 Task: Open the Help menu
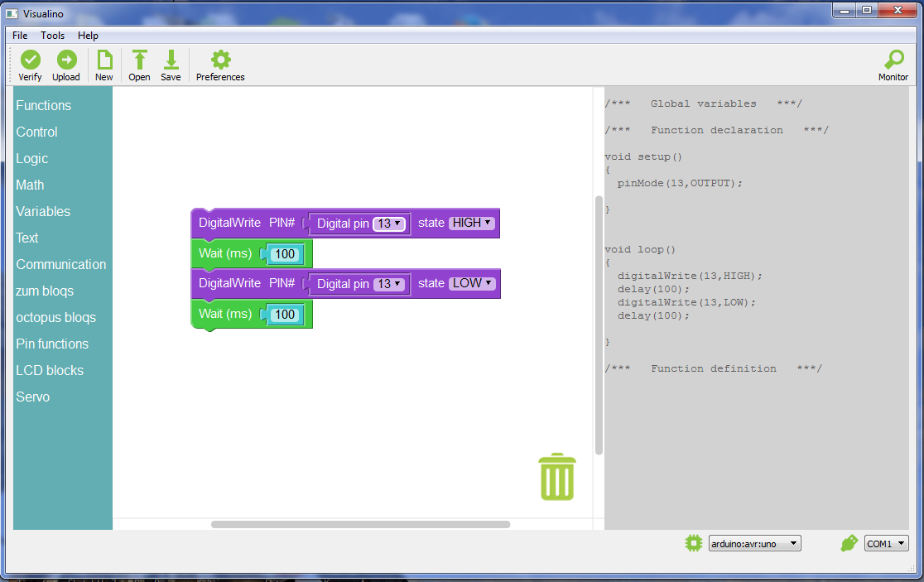(x=88, y=36)
